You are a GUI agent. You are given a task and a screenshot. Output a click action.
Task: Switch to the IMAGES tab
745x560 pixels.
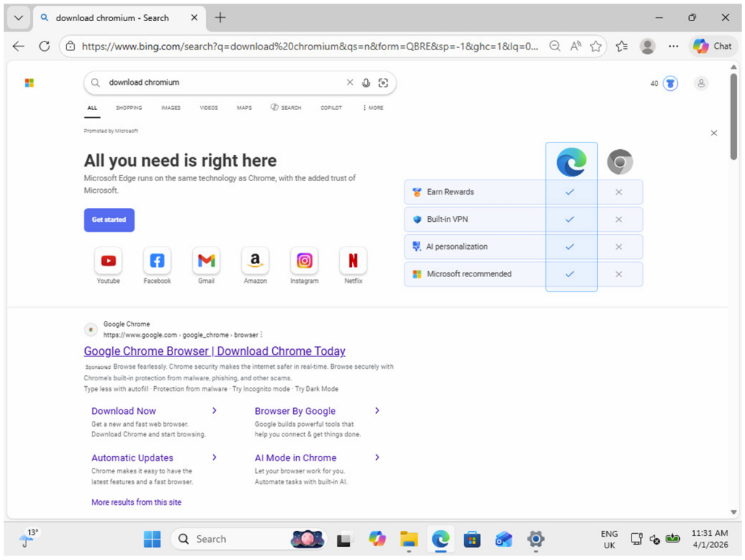tap(170, 108)
